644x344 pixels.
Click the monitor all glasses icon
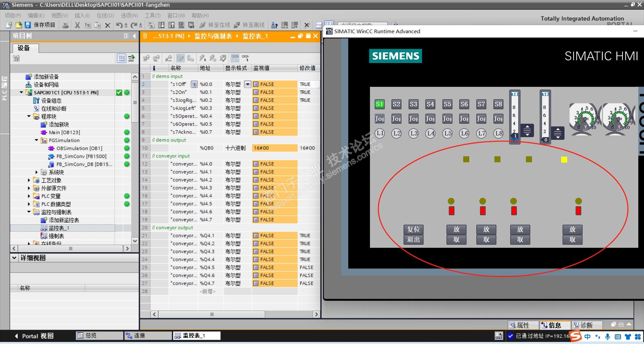[235, 58]
